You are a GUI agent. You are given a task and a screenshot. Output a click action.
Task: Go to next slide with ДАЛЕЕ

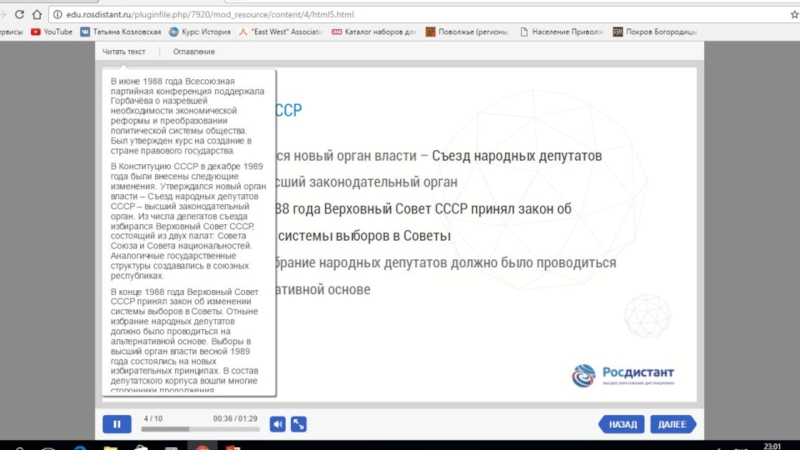(674, 424)
